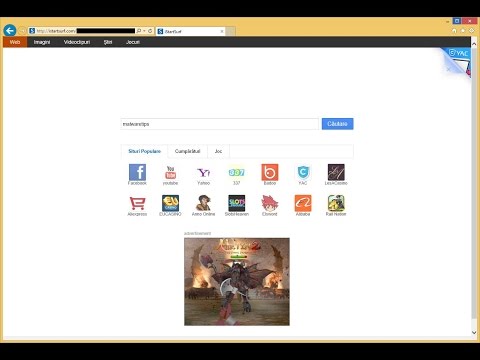Maximize the browser window
Viewport: 480px width, 360px height.
457,21
